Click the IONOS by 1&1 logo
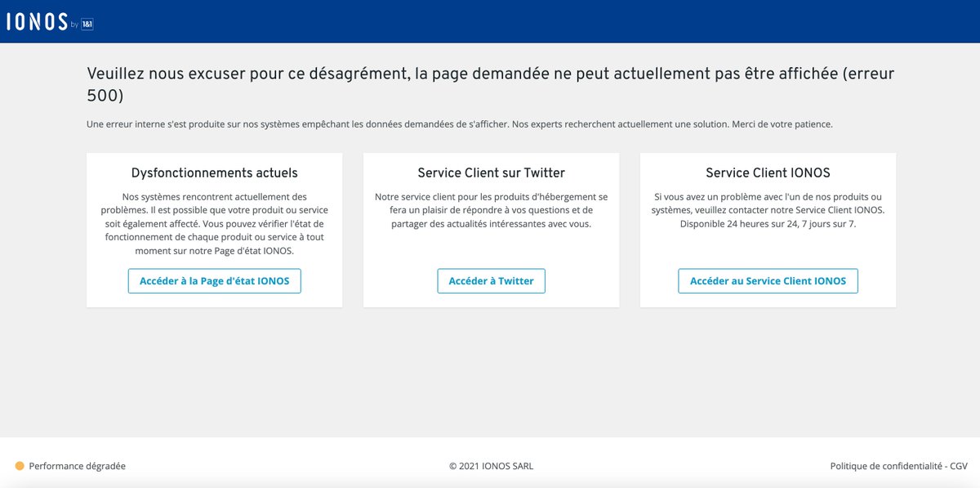This screenshot has width=980, height=488. pos(49,22)
